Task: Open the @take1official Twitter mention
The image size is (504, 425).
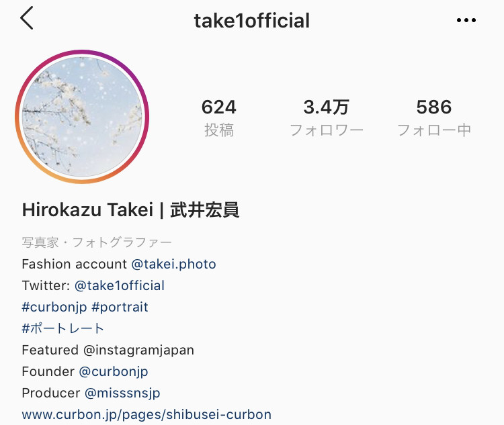Action: pos(120,285)
